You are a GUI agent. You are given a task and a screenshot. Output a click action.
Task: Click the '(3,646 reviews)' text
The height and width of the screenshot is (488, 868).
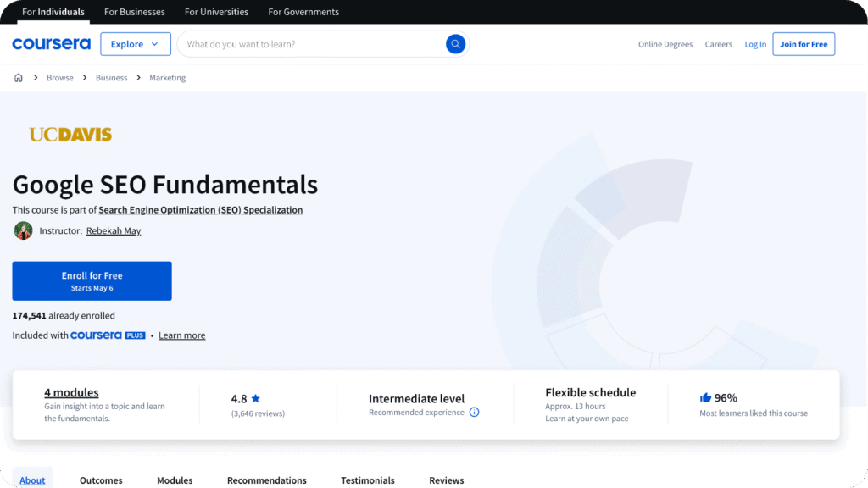[x=258, y=413]
